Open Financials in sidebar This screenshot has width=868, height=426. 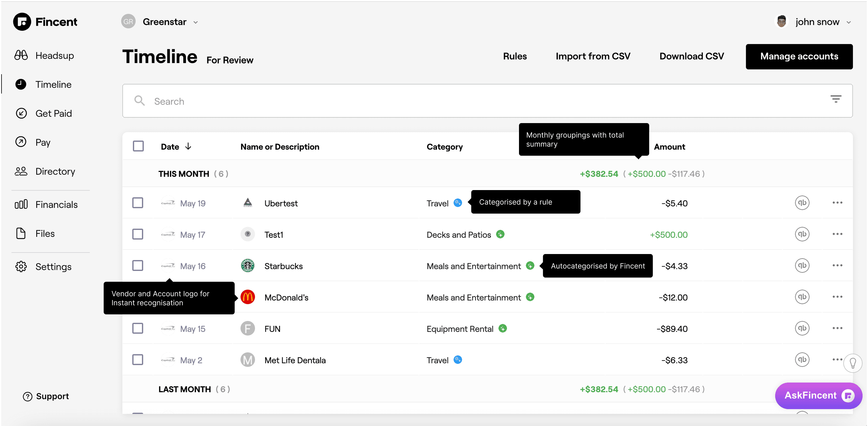pos(46,204)
